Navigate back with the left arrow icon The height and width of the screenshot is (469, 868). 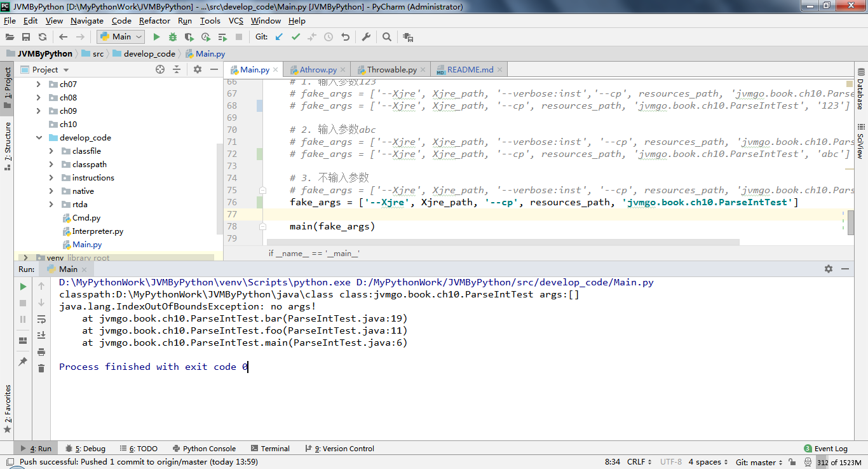point(64,37)
